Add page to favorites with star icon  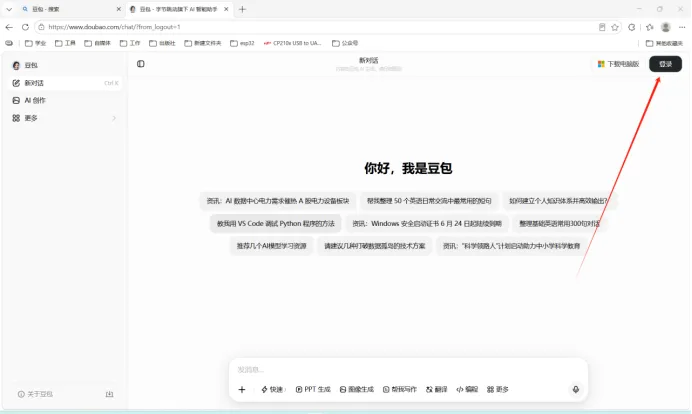[x=615, y=27]
